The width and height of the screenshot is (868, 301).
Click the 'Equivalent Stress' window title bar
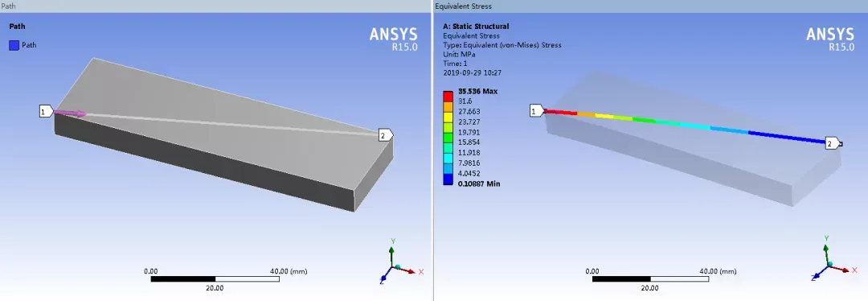650,6
